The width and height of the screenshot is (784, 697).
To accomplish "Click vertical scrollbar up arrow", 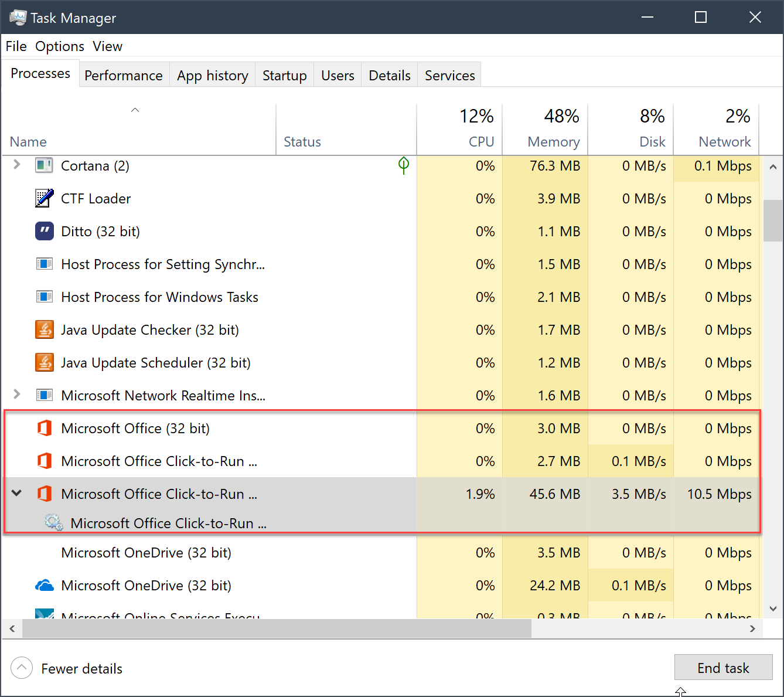I will click(773, 166).
